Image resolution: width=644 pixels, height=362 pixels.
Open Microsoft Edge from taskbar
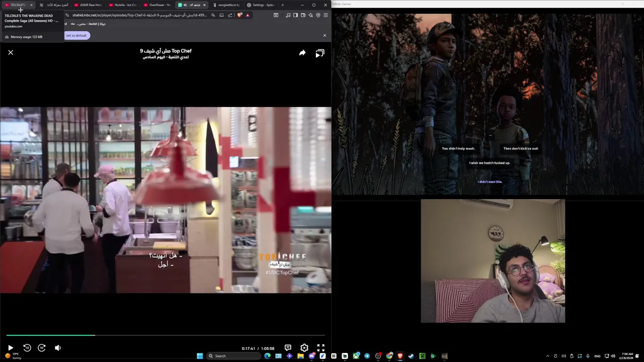point(267,356)
